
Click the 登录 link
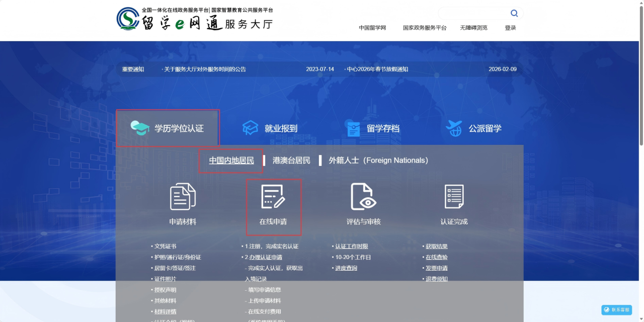pos(510,28)
